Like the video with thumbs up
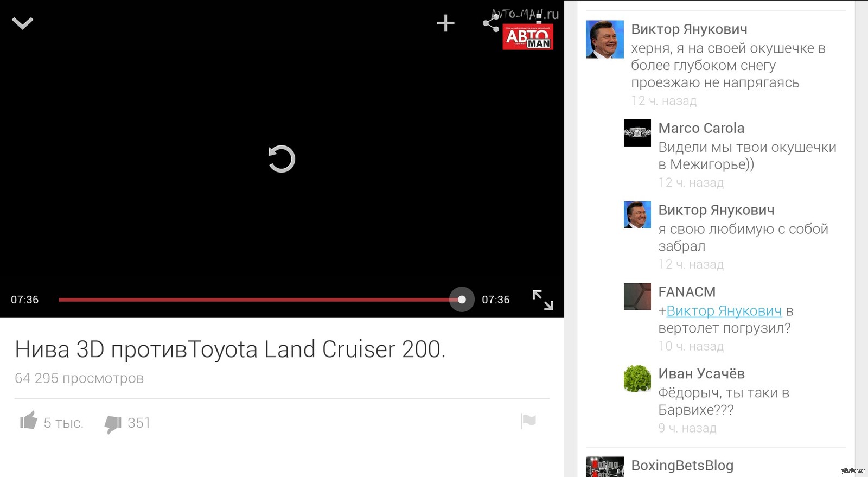868x477 pixels. 29,421
